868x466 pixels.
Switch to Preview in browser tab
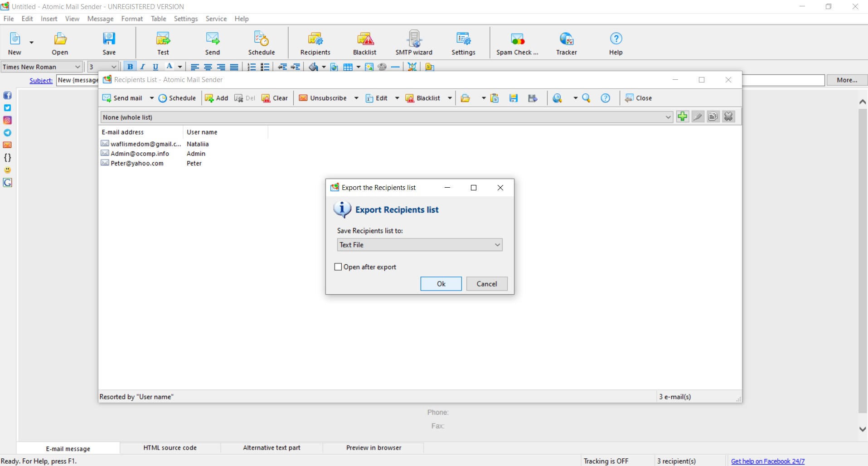click(373, 447)
